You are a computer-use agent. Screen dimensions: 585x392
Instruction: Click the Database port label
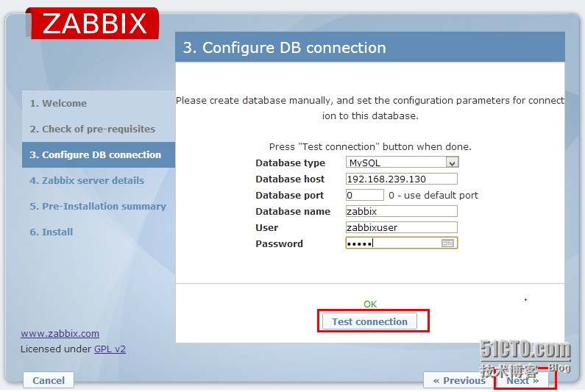(289, 196)
